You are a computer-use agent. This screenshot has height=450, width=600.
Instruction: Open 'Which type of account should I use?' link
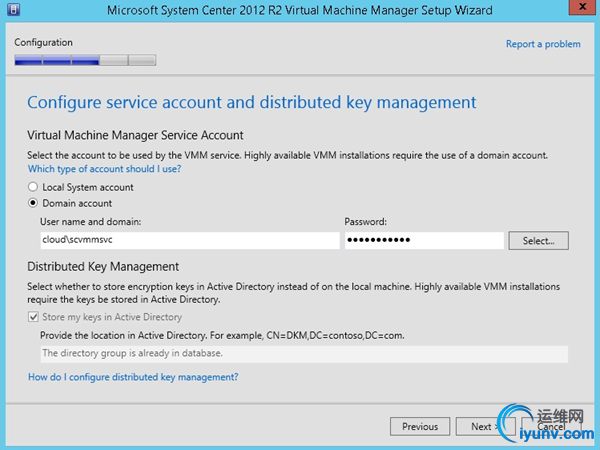pyautogui.click(x=104, y=169)
